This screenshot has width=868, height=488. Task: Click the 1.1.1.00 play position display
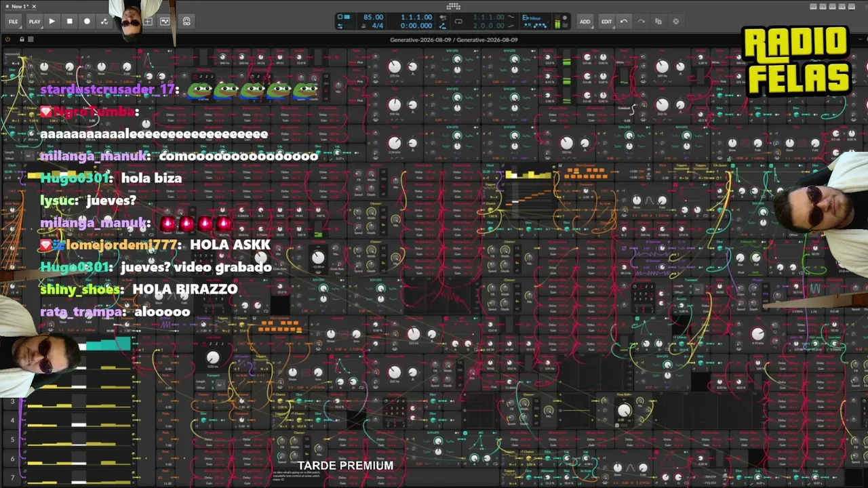point(416,17)
